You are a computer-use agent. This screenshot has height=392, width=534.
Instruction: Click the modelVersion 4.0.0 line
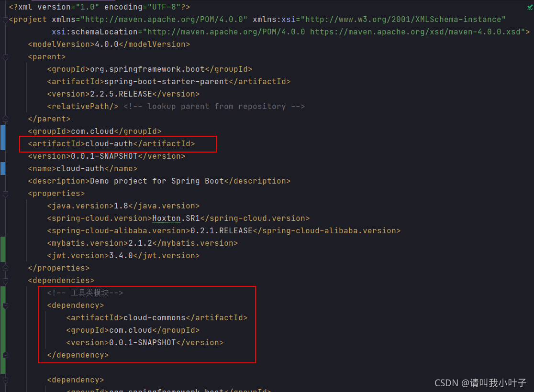click(x=109, y=44)
